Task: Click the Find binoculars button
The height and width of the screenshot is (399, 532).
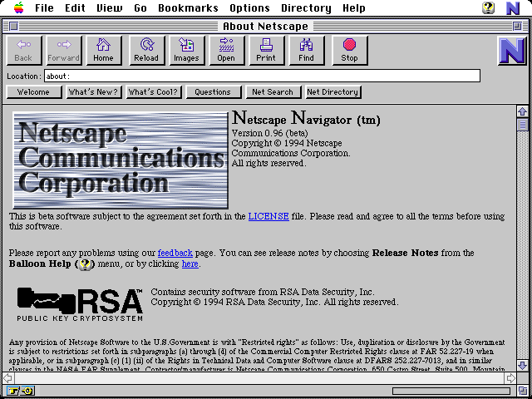Action: coord(307,50)
